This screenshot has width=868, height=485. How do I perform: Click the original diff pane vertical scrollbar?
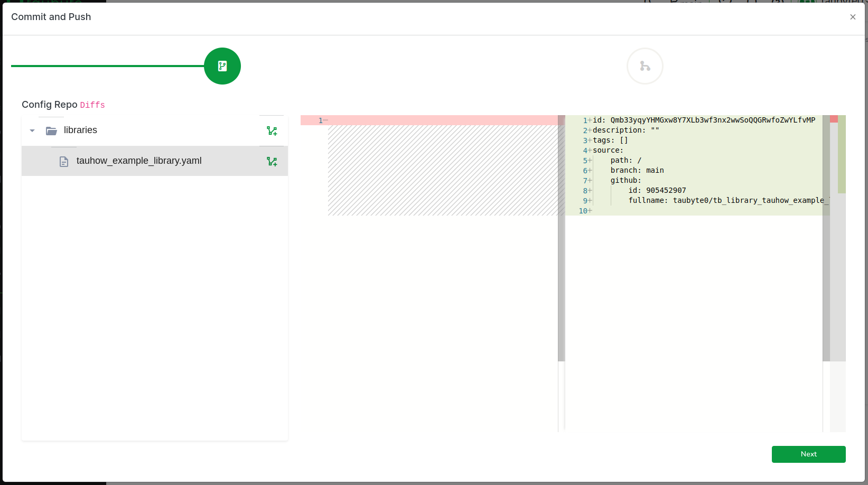point(561,238)
